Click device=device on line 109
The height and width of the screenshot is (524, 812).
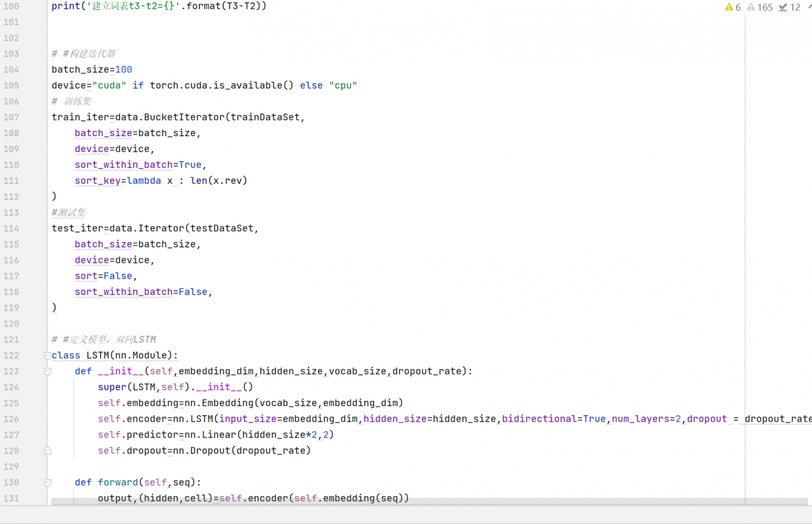112,149
